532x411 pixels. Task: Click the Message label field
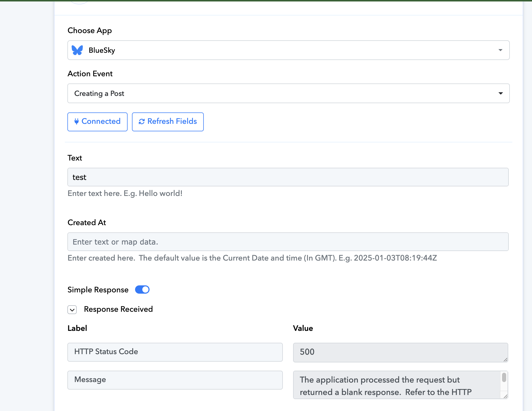pos(175,380)
